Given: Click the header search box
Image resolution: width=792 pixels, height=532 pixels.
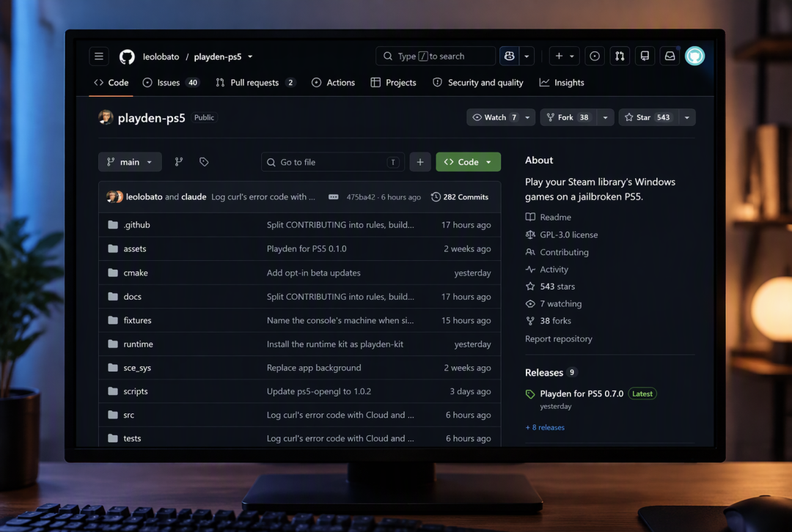Looking at the screenshot, I should [x=435, y=56].
